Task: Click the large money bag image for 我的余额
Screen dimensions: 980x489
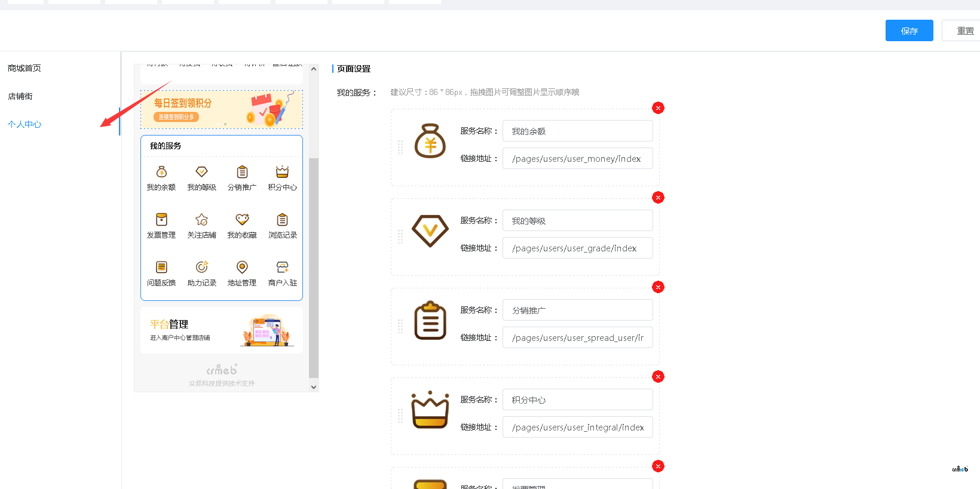Action: [430, 141]
